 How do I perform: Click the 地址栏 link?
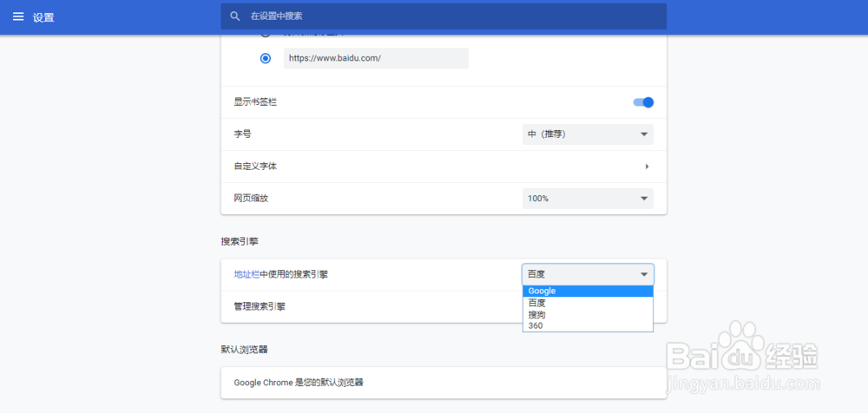coord(247,274)
